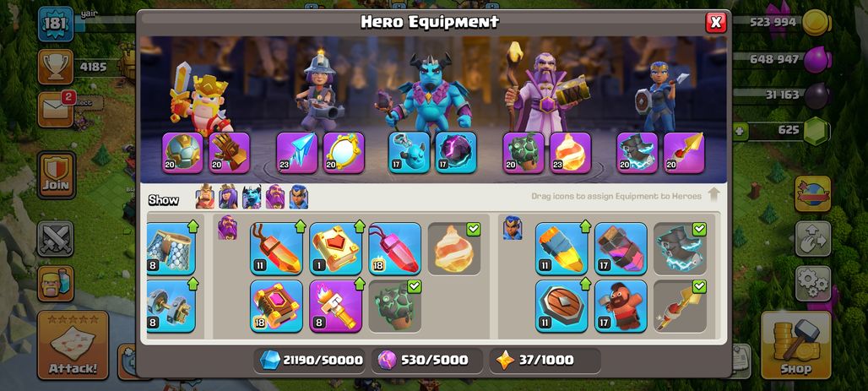Pick the Lavaloon Puppet torch equipment level 8

pos(335,306)
